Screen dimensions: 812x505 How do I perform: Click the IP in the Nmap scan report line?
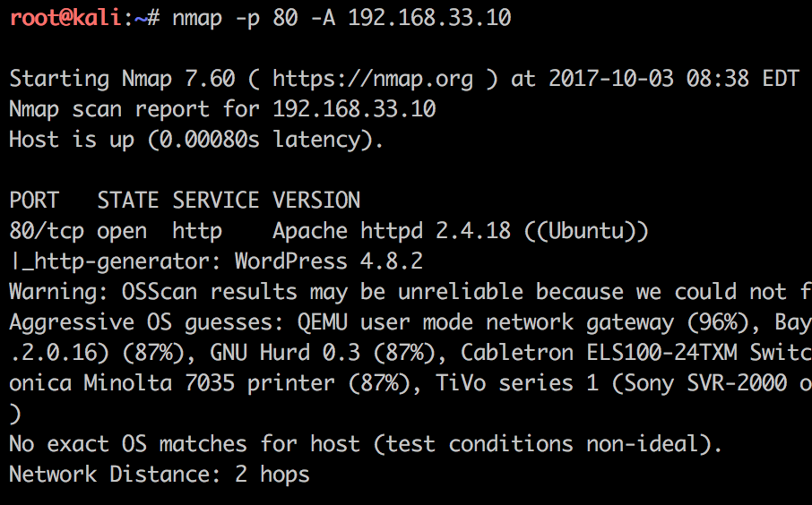pos(354,109)
